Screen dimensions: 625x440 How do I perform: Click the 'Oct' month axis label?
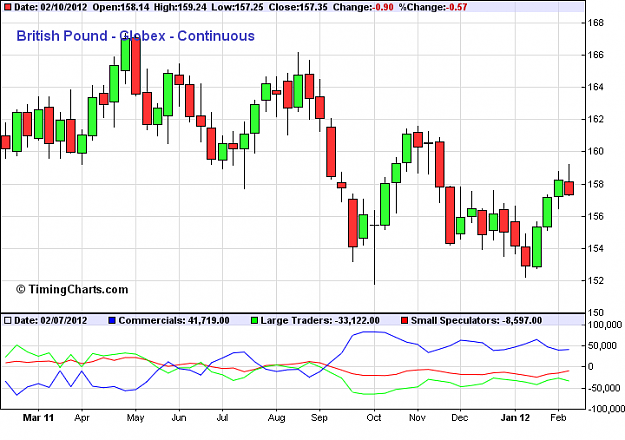click(374, 418)
